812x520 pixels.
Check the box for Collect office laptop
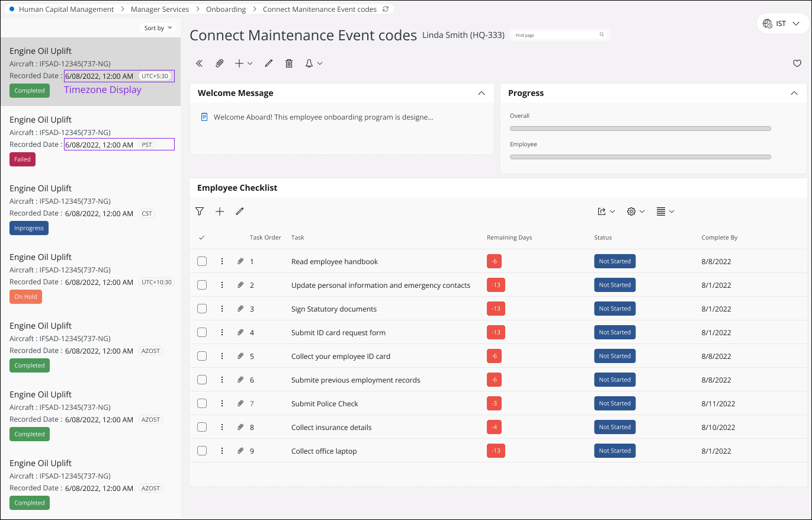202,451
